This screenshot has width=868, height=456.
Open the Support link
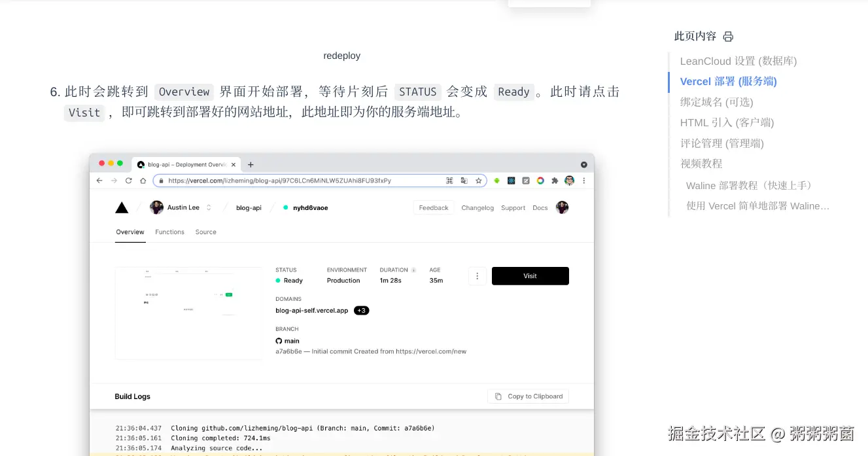[513, 208]
